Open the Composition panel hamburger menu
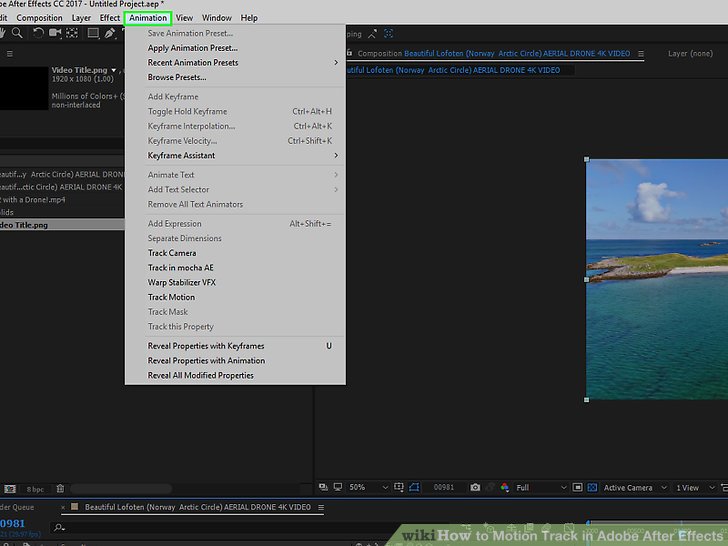Image resolution: width=728 pixels, height=546 pixels. 641,54
